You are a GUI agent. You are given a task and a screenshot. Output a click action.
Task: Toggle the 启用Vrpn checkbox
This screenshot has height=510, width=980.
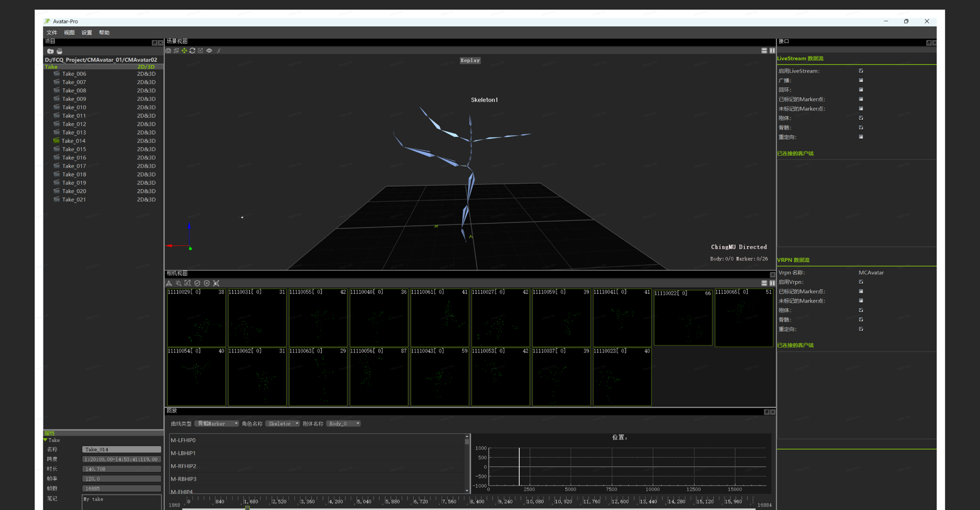tap(861, 282)
